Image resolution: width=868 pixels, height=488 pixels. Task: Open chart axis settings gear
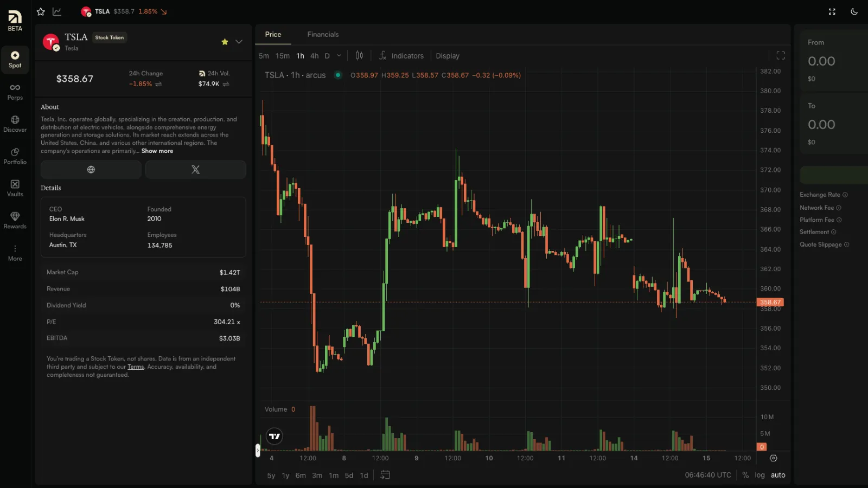coord(774,458)
